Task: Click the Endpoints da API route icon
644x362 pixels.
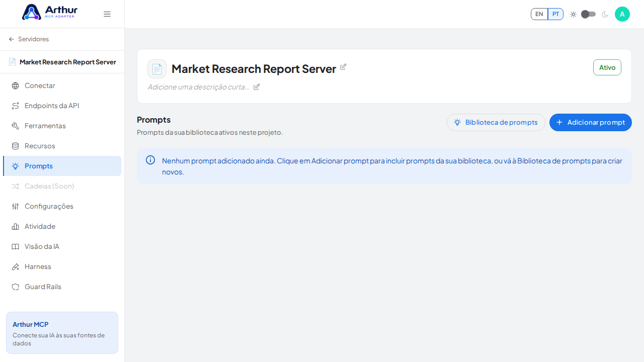Action: 15,106
